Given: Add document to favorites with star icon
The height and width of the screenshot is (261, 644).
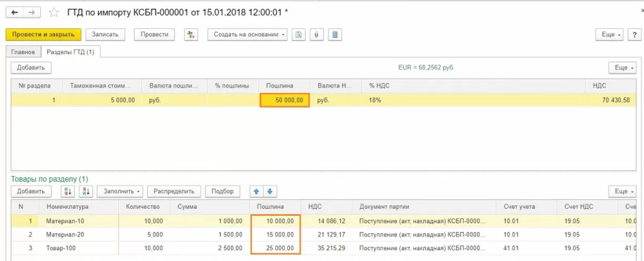Looking at the screenshot, I should [x=53, y=12].
